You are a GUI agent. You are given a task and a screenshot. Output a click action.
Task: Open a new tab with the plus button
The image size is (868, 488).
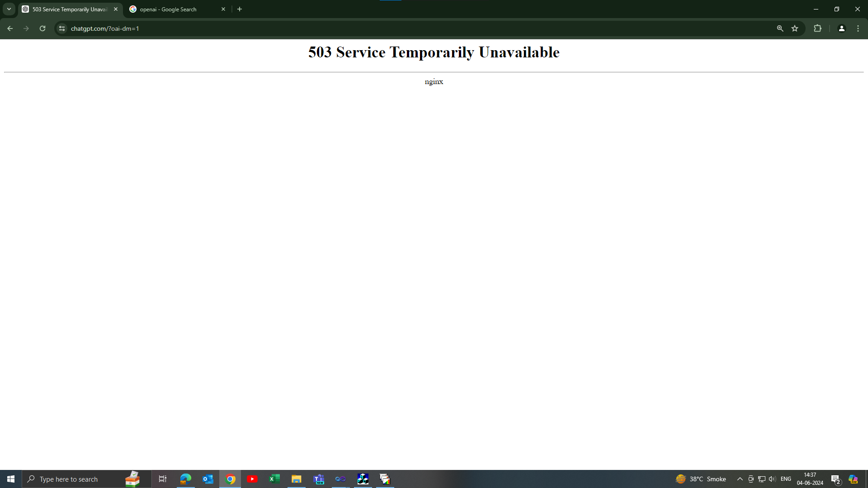[x=240, y=9]
